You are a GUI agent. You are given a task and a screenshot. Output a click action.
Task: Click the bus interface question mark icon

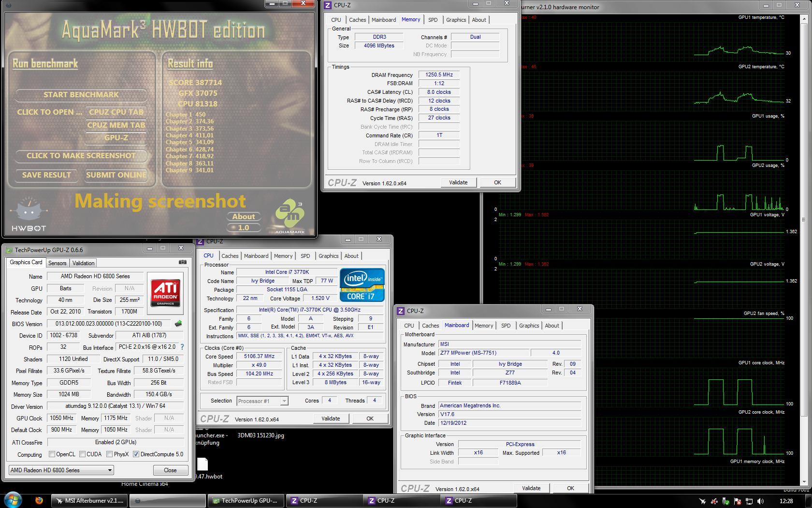(182, 347)
